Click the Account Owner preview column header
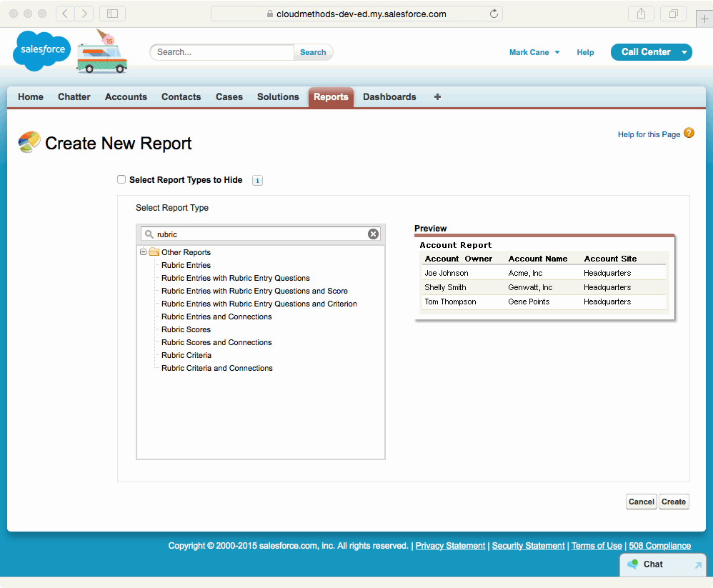 [x=459, y=259]
